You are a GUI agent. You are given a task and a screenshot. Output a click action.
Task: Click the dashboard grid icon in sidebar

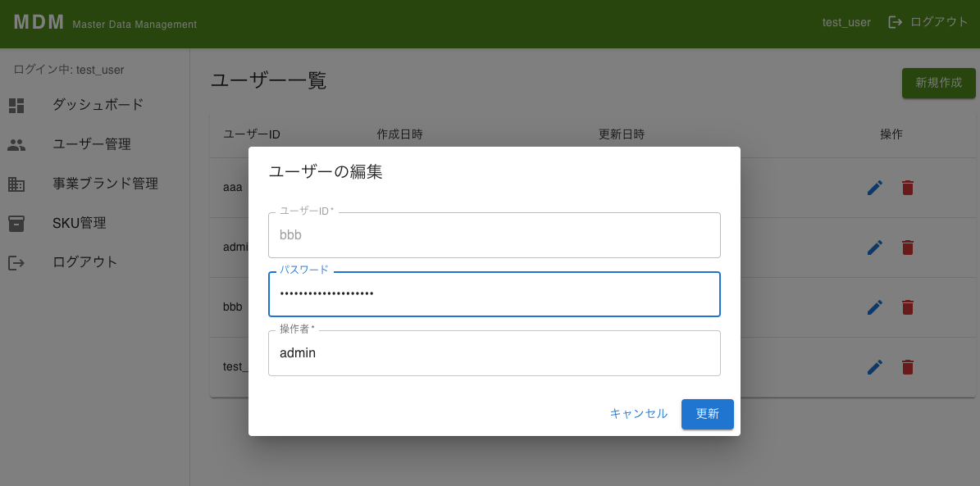pos(16,106)
